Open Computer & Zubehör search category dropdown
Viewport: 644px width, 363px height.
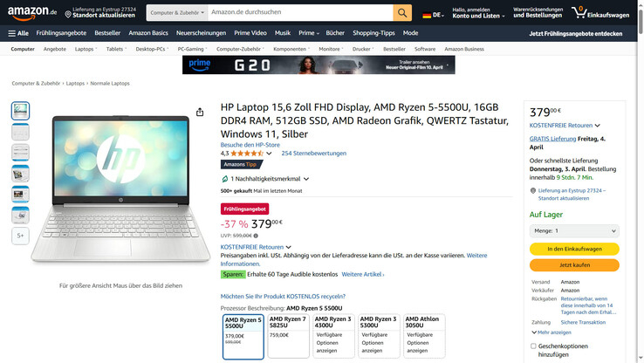[x=177, y=13]
